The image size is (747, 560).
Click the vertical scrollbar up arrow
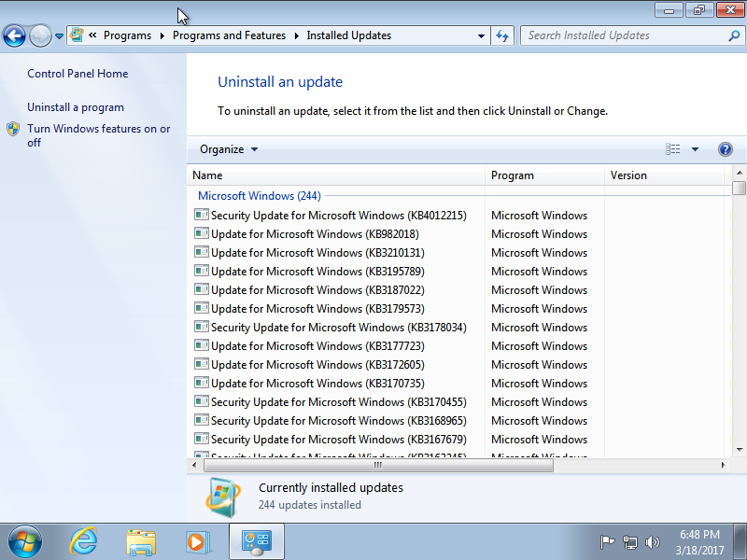coord(740,173)
